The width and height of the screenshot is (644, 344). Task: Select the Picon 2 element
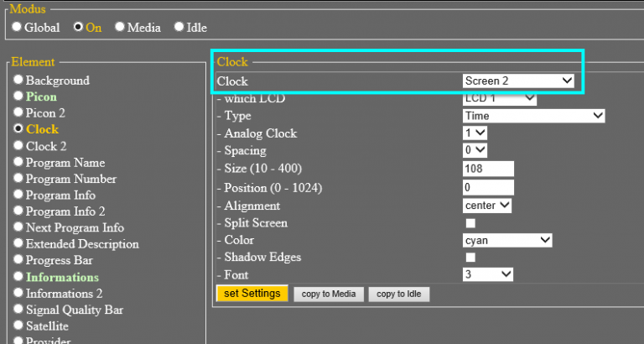pos(18,113)
